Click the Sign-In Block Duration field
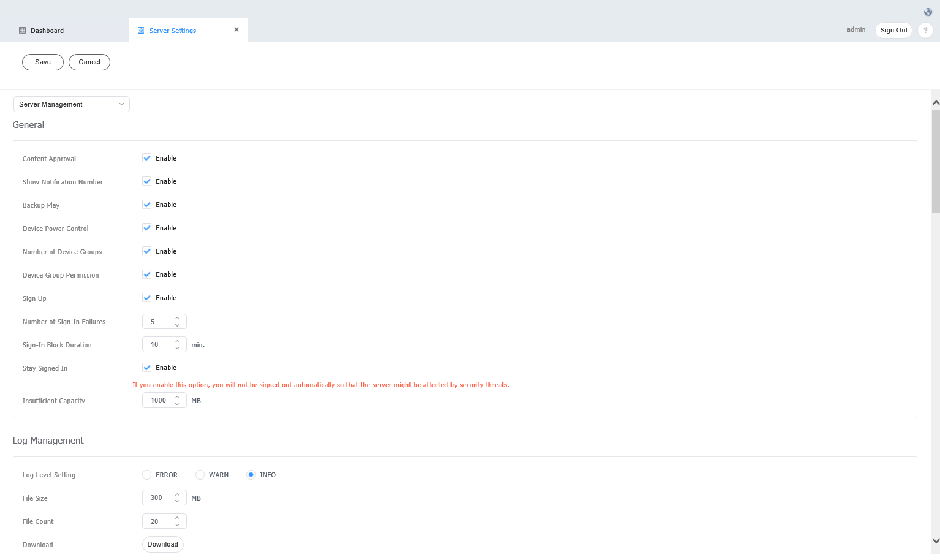Screen dimensions: 940x560 [161, 344]
